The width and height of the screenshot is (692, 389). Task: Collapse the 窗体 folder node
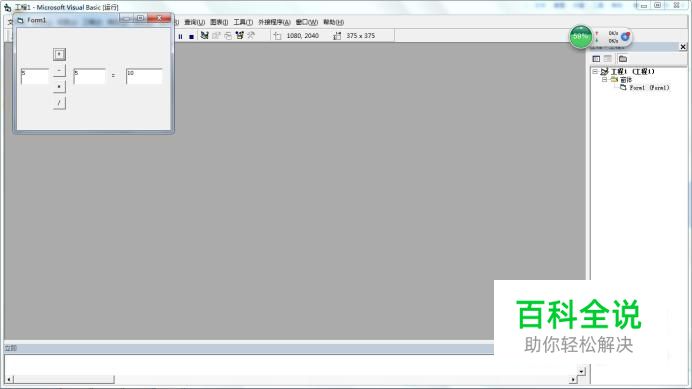click(604, 79)
